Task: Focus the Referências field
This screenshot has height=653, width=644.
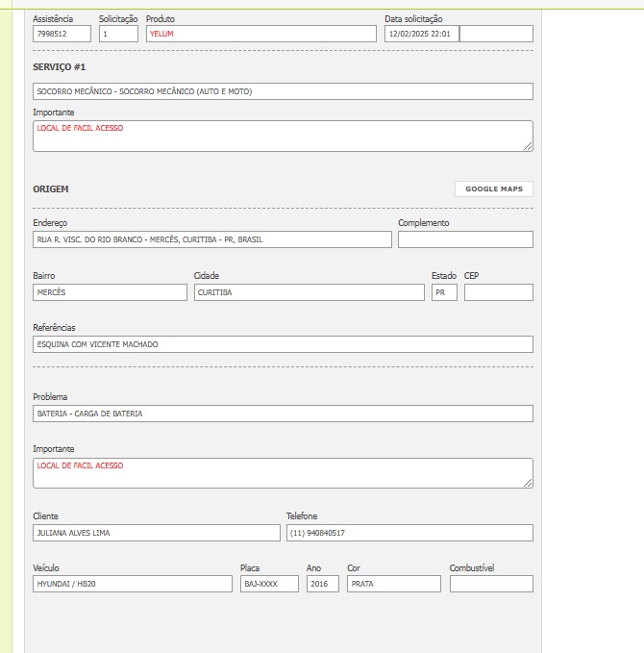Action: click(x=283, y=344)
